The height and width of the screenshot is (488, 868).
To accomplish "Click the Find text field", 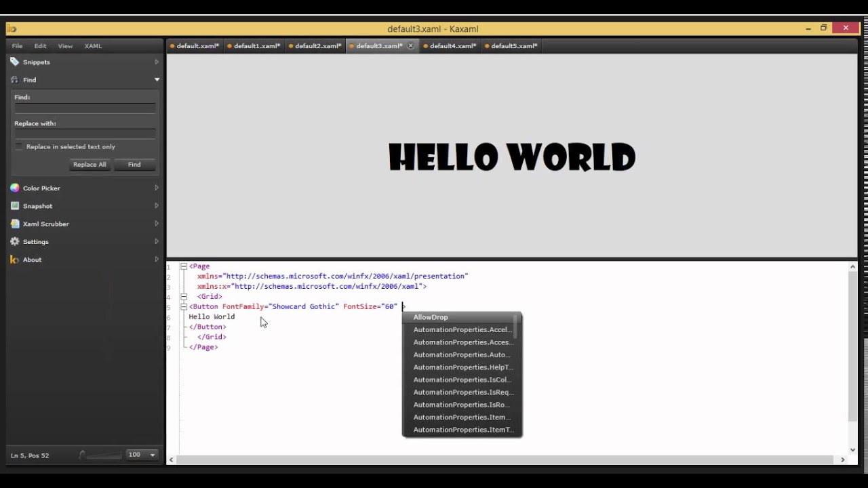I will click(x=85, y=108).
